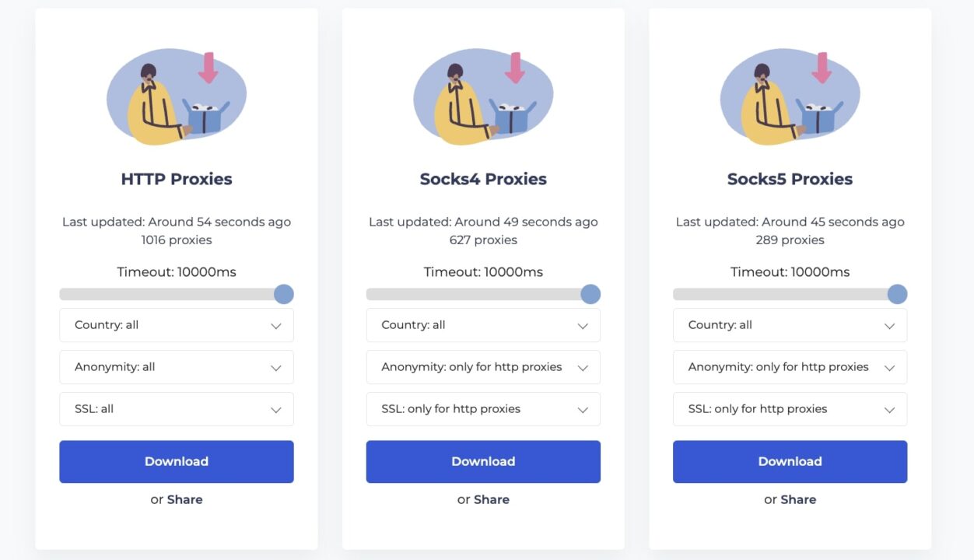Open the Anonymity dropdown for HTTP Proxies
The width and height of the screenshot is (974, 560).
[176, 367]
